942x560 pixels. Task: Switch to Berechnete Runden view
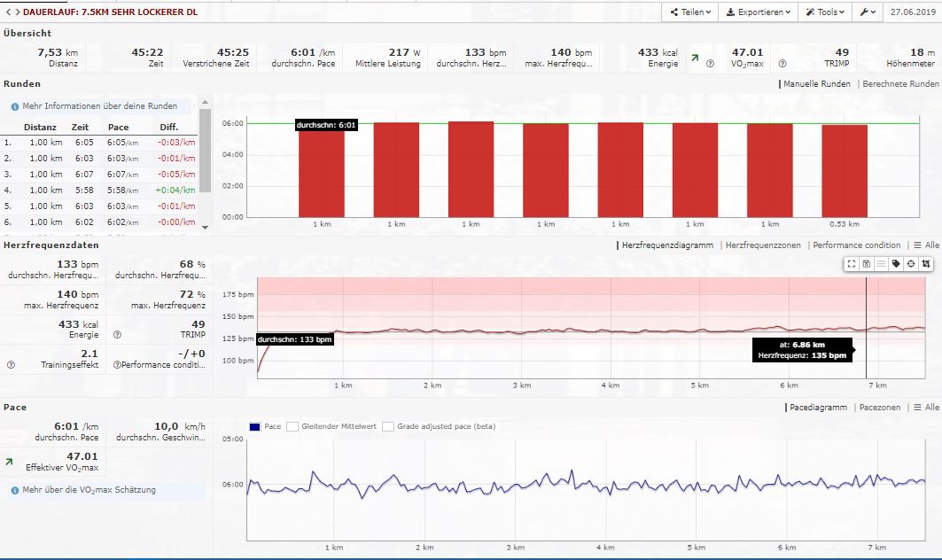tap(899, 84)
